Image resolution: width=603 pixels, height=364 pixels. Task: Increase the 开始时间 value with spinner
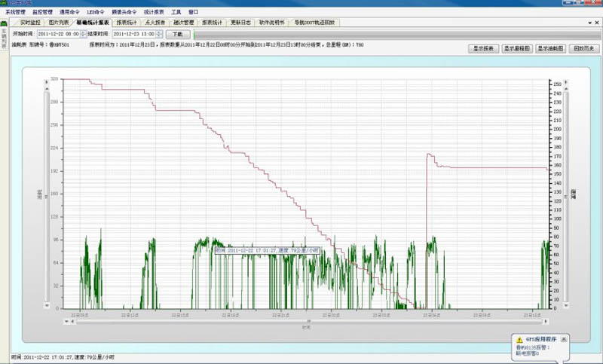coord(83,32)
